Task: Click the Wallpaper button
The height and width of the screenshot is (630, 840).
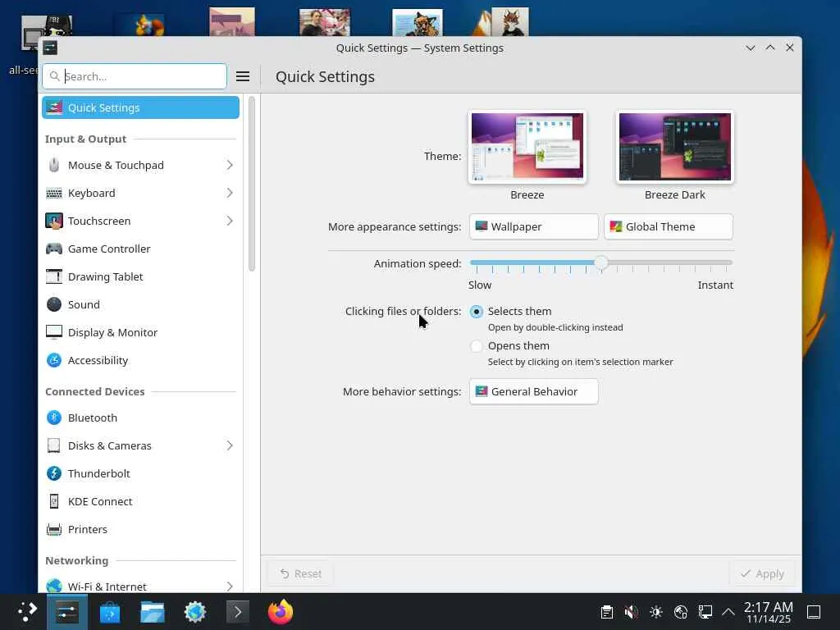Action: pos(533,226)
